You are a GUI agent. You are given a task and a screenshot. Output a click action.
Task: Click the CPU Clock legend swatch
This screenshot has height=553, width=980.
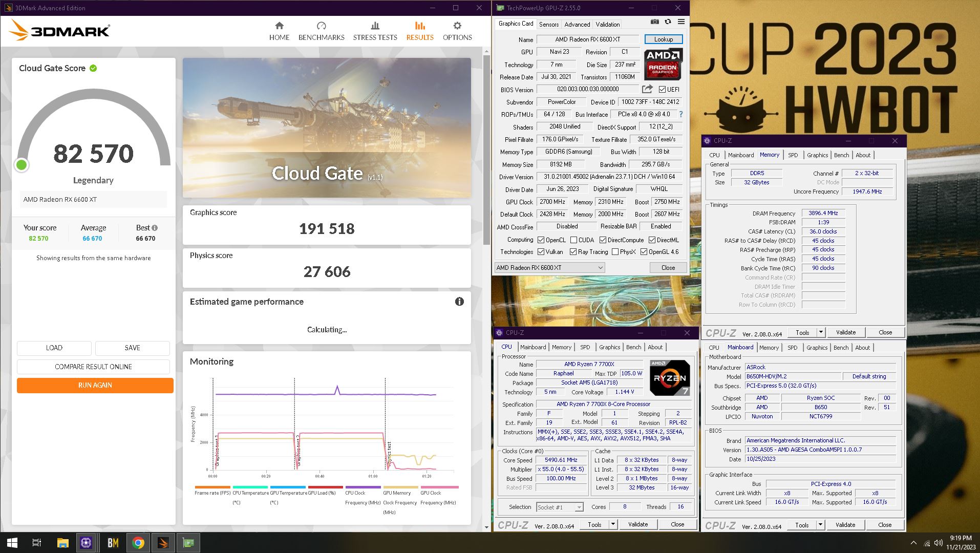[x=363, y=487]
